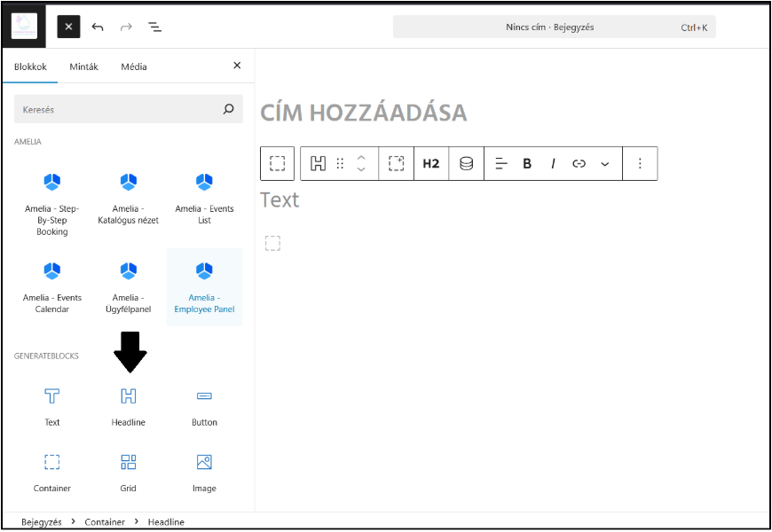
Task: Close the block inserter with X toggle
Action: [69, 27]
